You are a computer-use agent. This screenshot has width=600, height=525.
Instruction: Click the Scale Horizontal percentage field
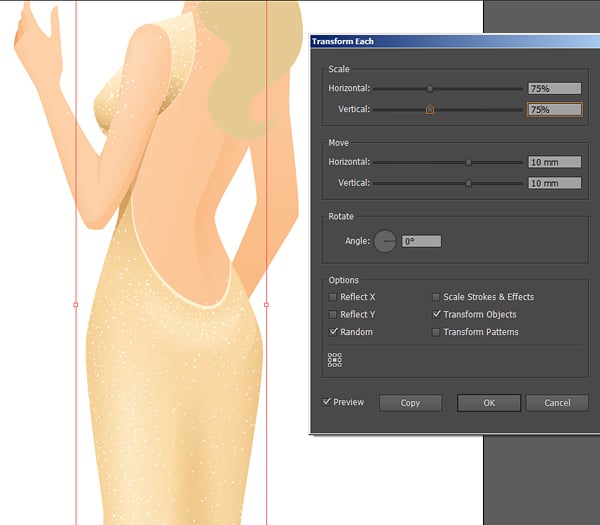[x=554, y=89]
